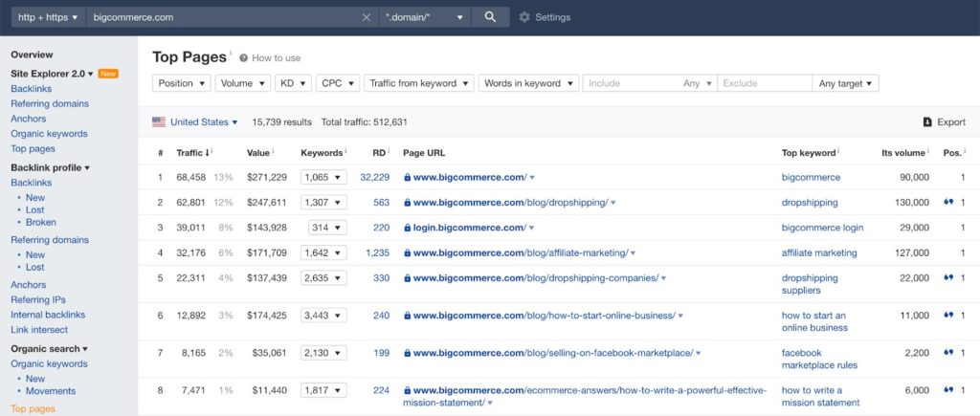Collapse the Backlink profile sidebar section

pos(50,168)
